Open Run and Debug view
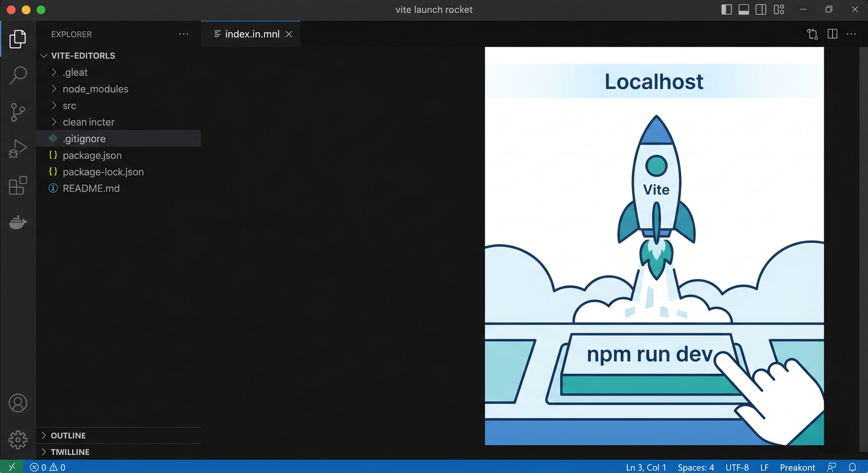The image size is (868, 473). click(18, 149)
